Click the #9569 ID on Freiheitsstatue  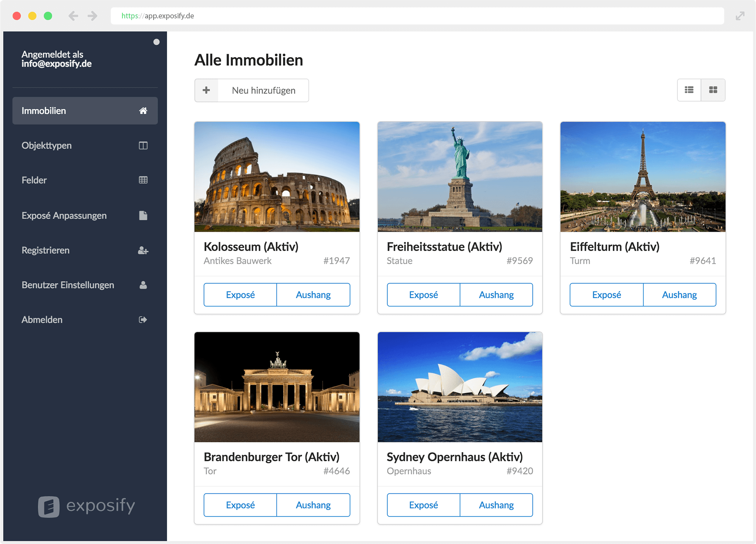[x=520, y=261]
